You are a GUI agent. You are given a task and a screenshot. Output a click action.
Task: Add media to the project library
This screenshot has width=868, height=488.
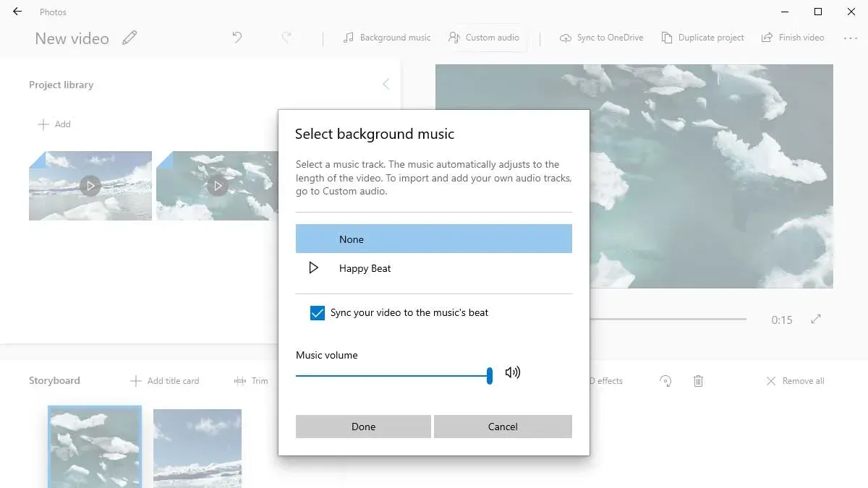coord(54,124)
